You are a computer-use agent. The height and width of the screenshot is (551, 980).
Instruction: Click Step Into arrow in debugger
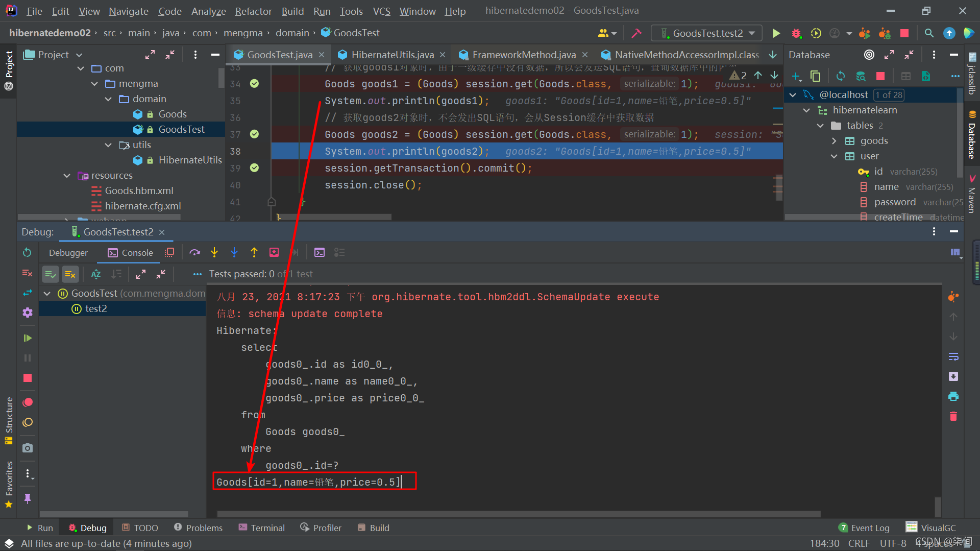(x=214, y=252)
